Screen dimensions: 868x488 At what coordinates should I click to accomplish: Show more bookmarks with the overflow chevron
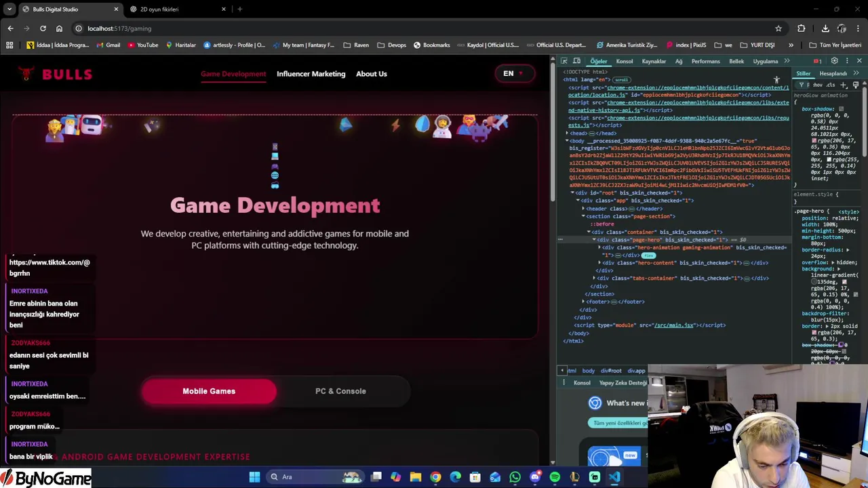point(791,45)
